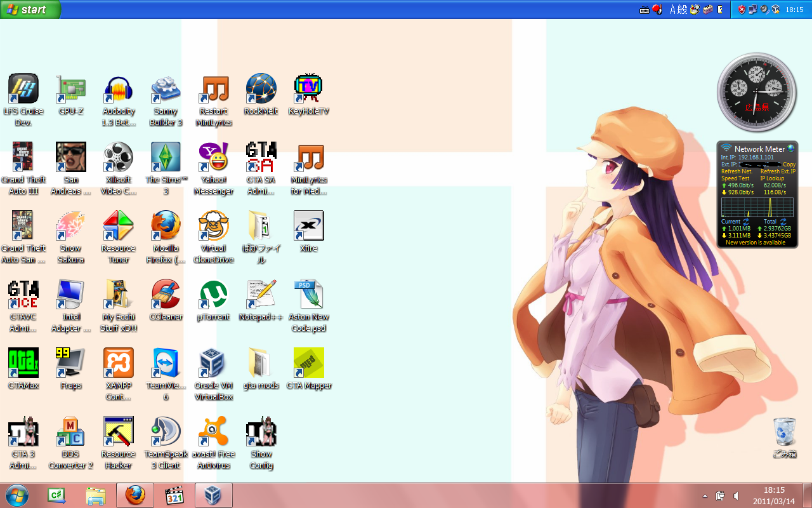Open Resource Tuner shortcut
812x508 pixels.
[119, 237]
